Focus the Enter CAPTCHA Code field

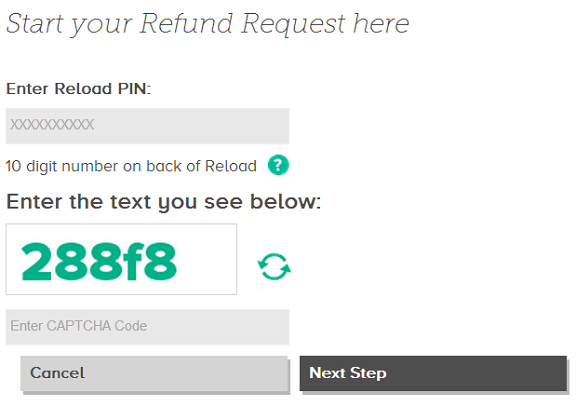tap(147, 327)
